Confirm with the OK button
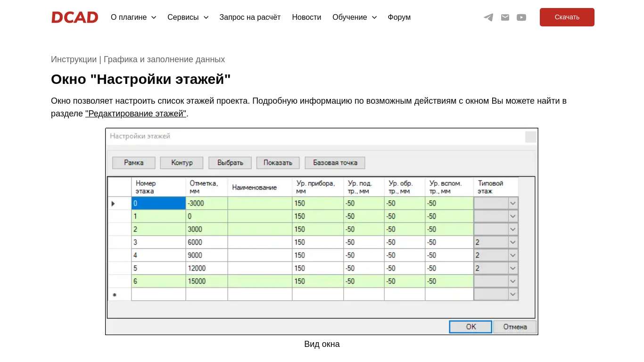This screenshot has width=644, height=362. [471, 327]
